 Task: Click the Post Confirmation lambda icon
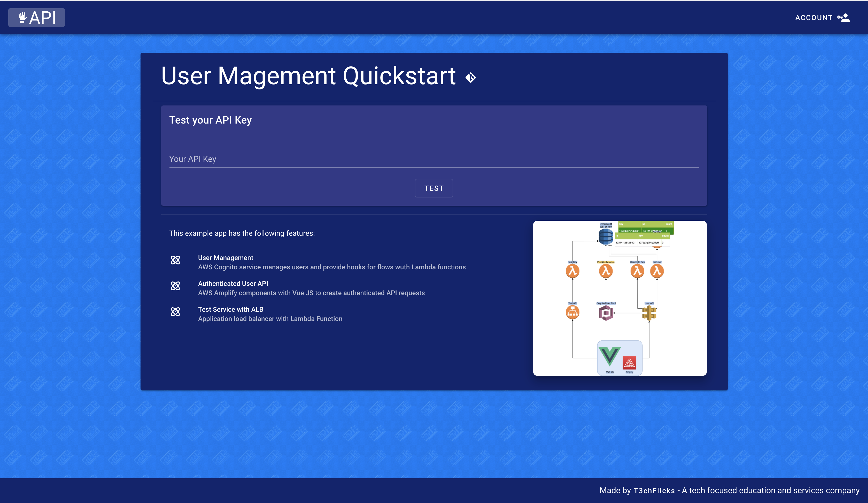[606, 271]
